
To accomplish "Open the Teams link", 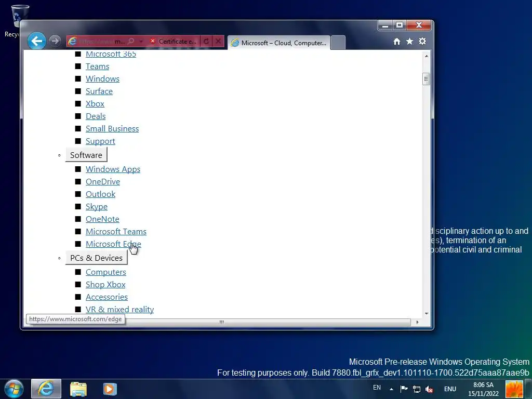I will coord(97,66).
